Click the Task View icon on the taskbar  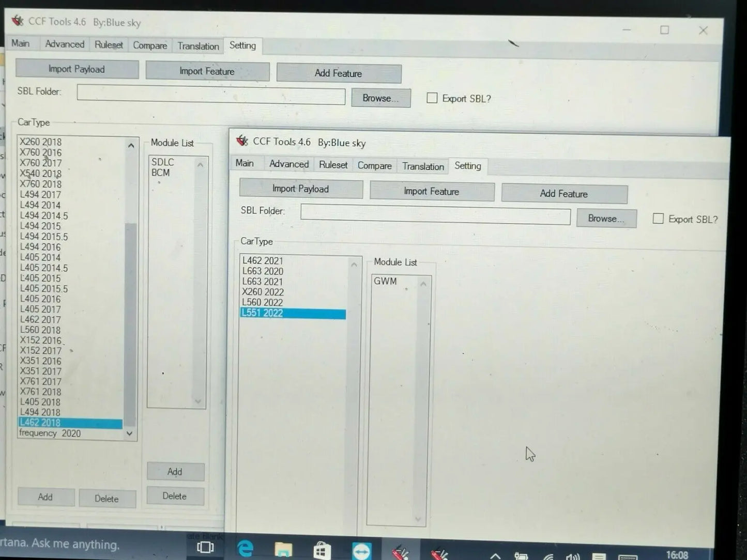(205, 548)
